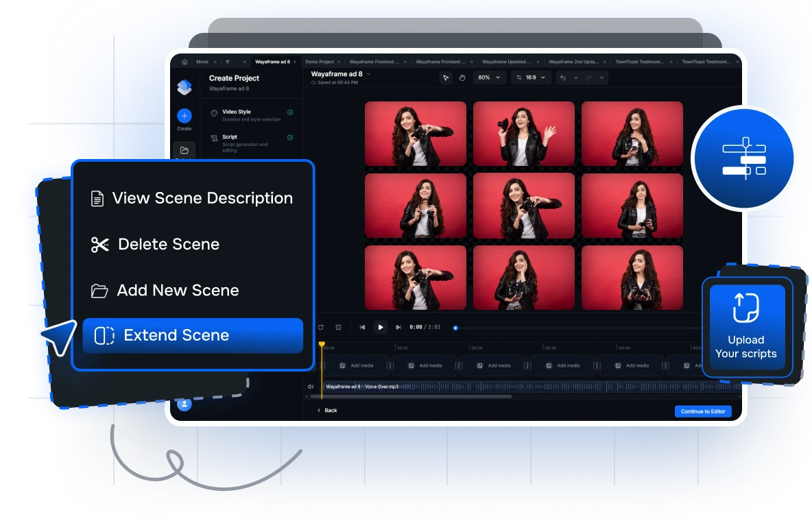812x521 pixels.
Task: Click the undo arrow in toolbar
Action: [x=563, y=77]
